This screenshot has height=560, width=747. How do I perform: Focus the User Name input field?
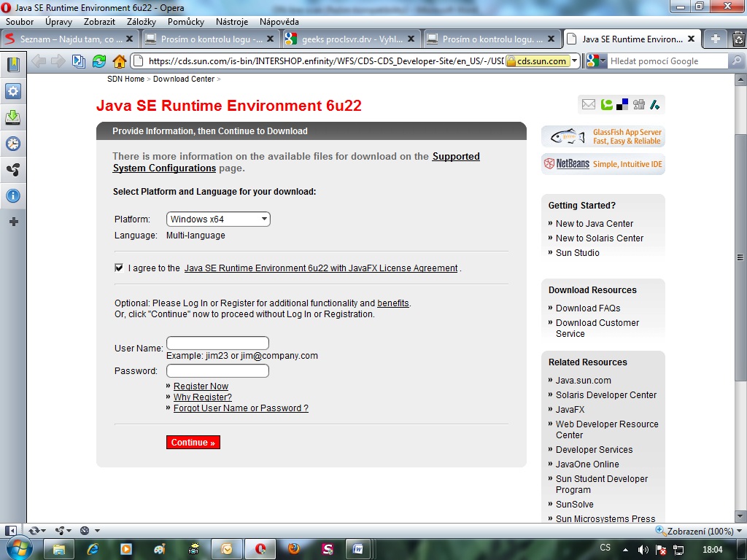(x=217, y=343)
